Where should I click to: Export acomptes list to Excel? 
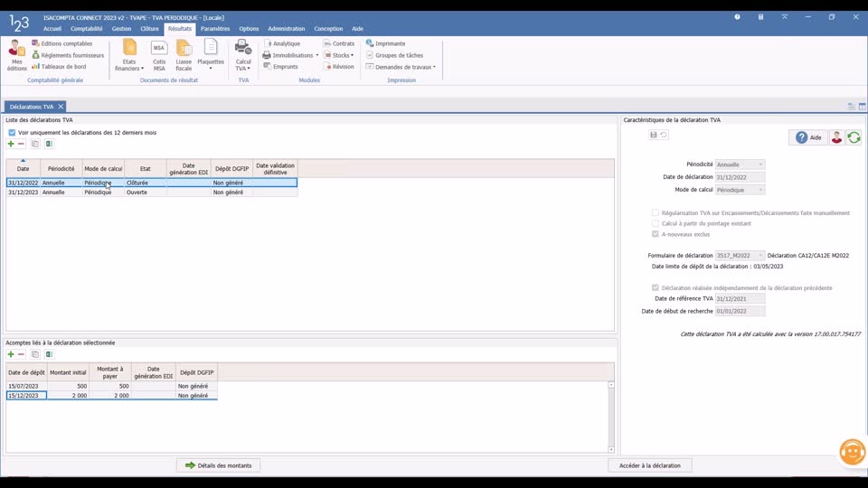pyautogui.click(x=49, y=354)
